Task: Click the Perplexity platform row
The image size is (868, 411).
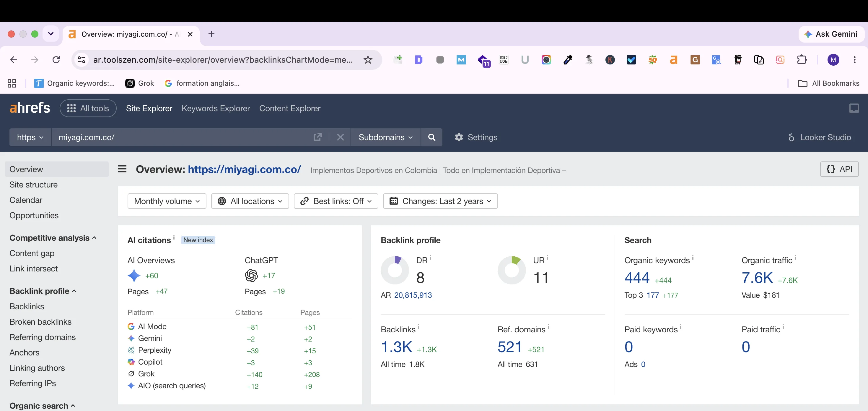Action: tap(240, 350)
